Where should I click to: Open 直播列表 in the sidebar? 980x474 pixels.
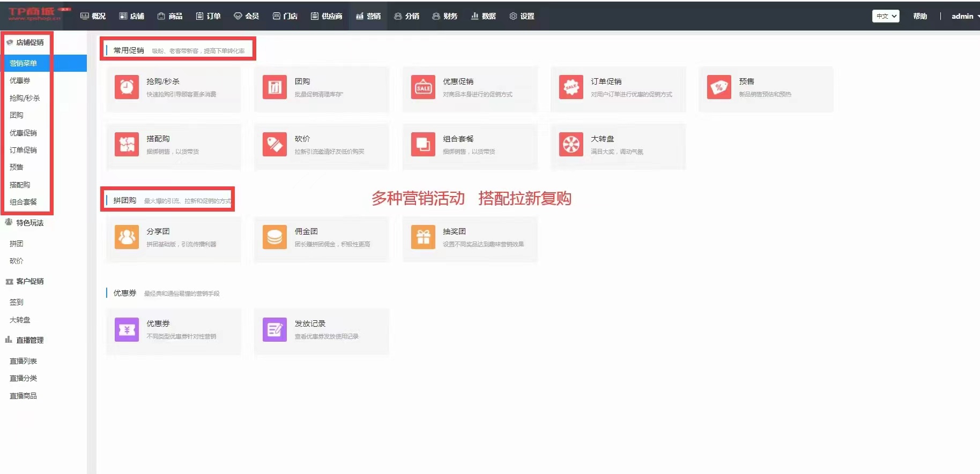tap(23, 361)
